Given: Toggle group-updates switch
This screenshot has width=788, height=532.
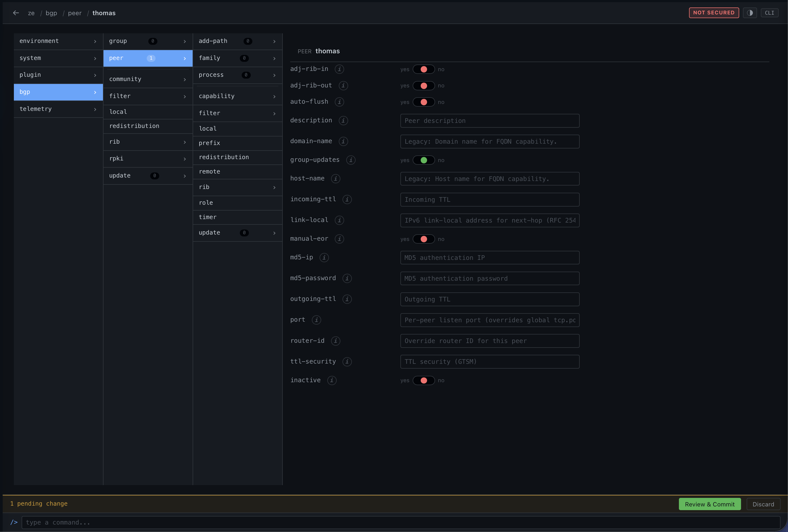Looking at the screenshot, I should 424,160.
